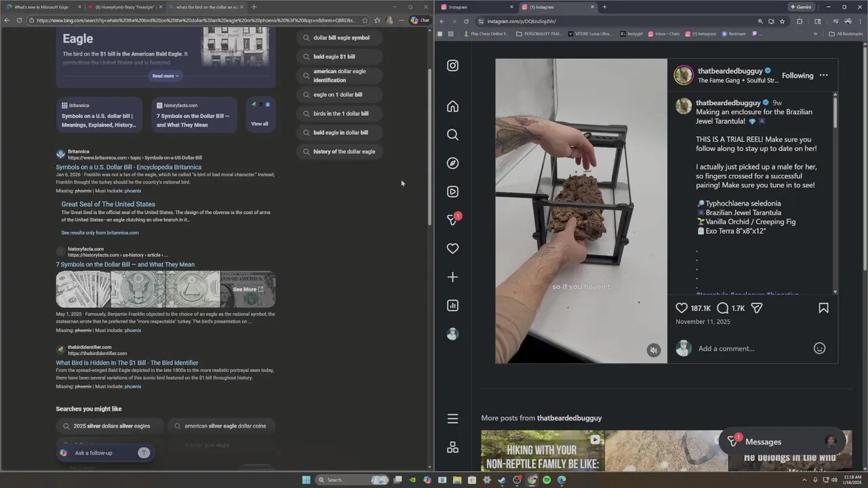The width and height of the screenshot is (868, 488).
Task: Open Instagram Dashboard chart icon in sidebar
Action: [x=452, y=306]
